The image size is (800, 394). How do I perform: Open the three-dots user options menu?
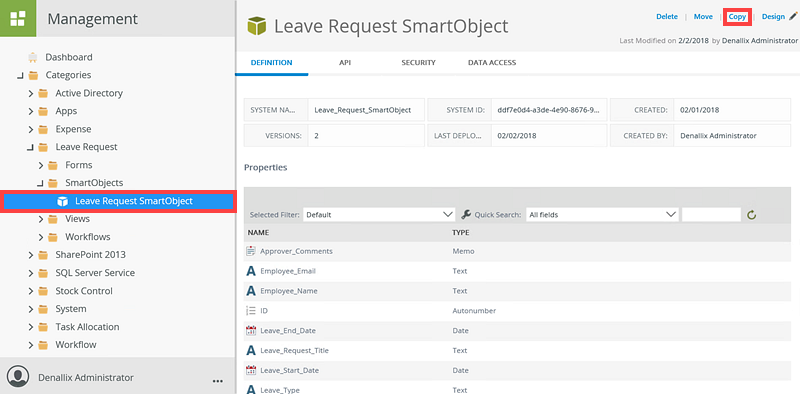[217, 381]
